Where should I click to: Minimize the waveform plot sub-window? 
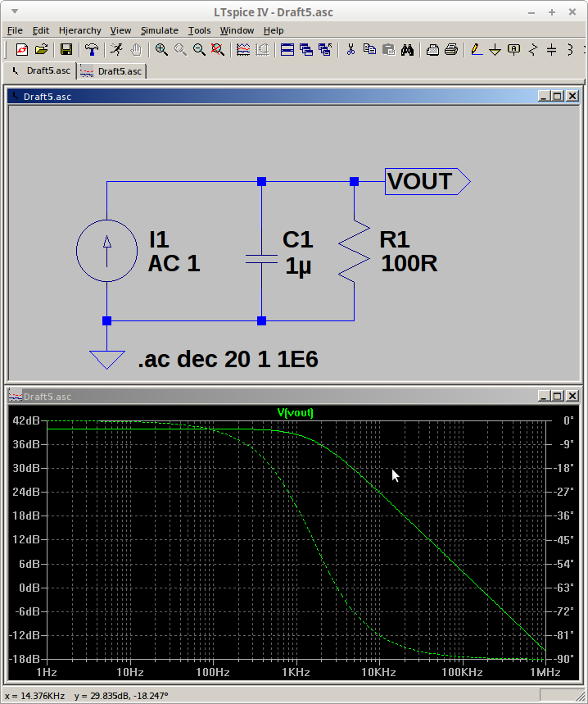[544, 396]
